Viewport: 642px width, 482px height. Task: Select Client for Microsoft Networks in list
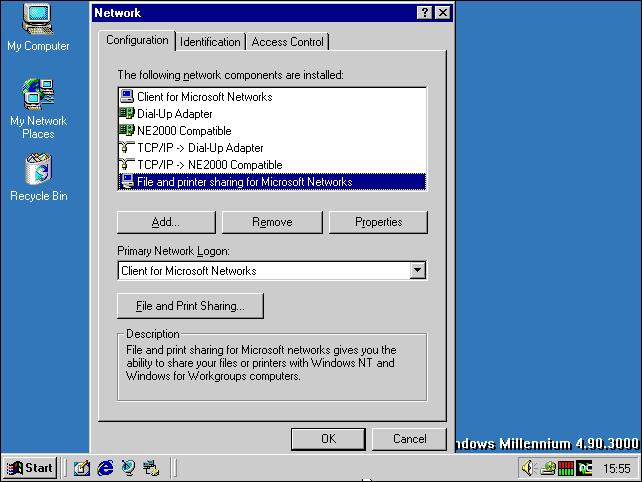pos(272,97)
